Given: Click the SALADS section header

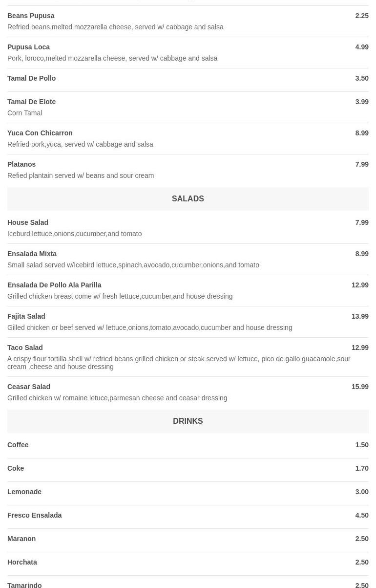Looking at the screenshot, I should (x=188, y=199).
